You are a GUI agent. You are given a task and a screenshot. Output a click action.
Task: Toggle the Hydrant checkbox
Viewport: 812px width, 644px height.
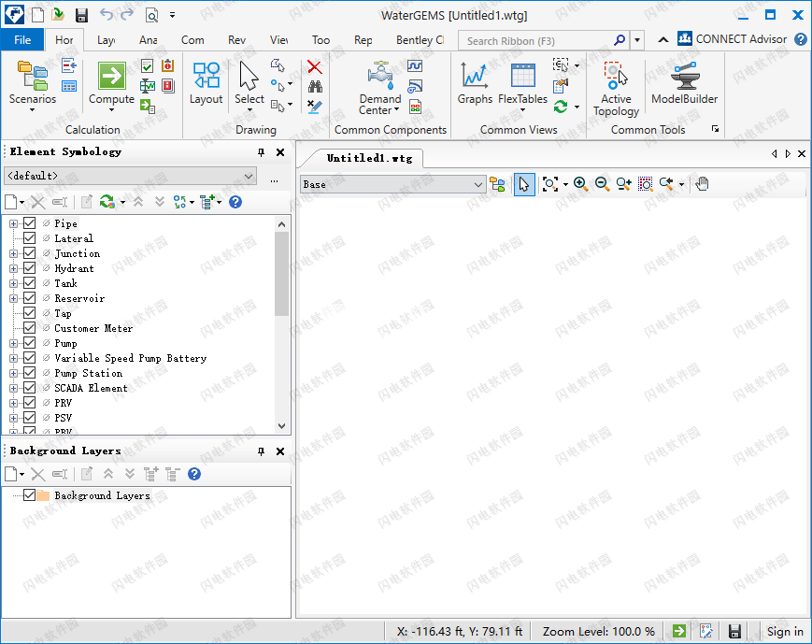coord(30,268)
